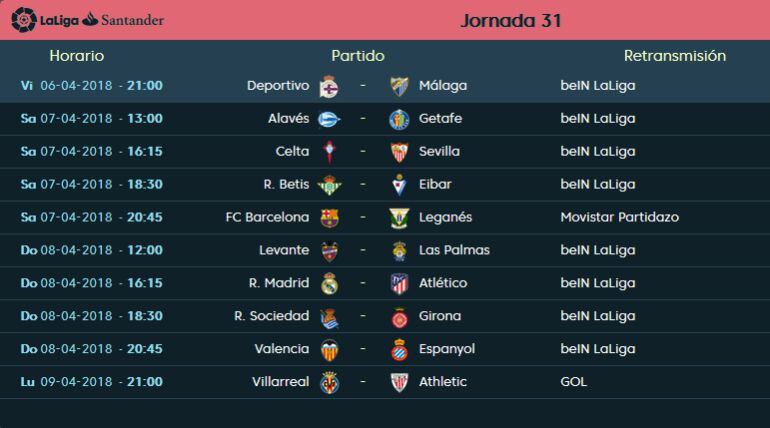This screenshot has width=770, height=428.
Task: Click the Horario column header
Action: pyautogui.click(x=76, y=56)
